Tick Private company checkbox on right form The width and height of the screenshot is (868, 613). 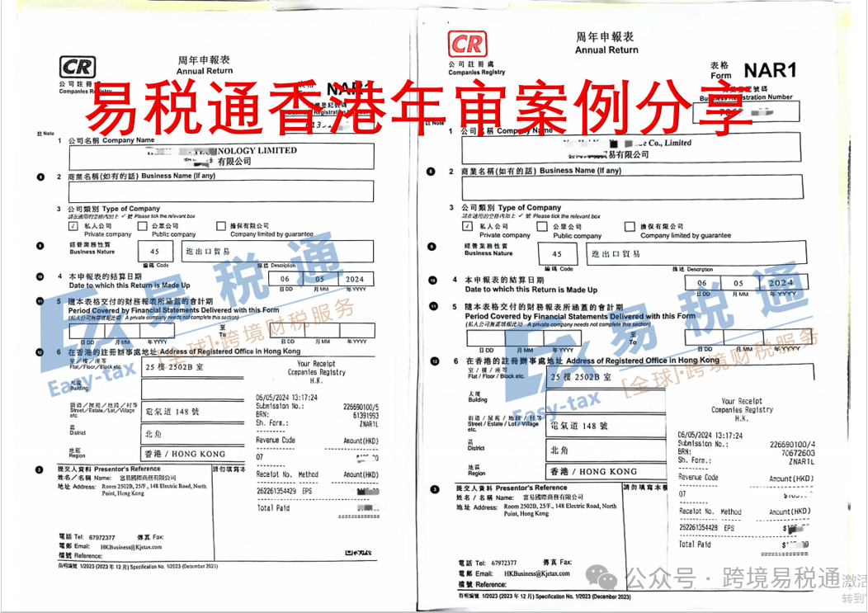point(467,227)
